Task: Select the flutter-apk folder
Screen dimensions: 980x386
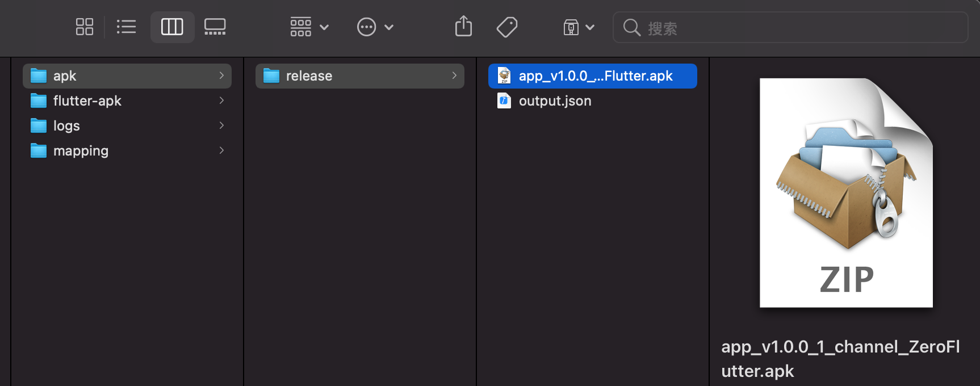Action: tap(87, 101)
